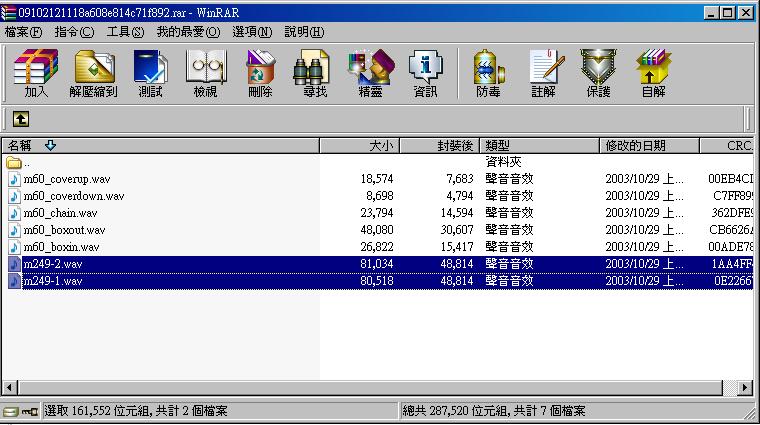Image resolution: width=760 pixels, height=425 pixels.
Task: Open the 檢視 (View) toolbar icon
Action: (x=206, y=73)
